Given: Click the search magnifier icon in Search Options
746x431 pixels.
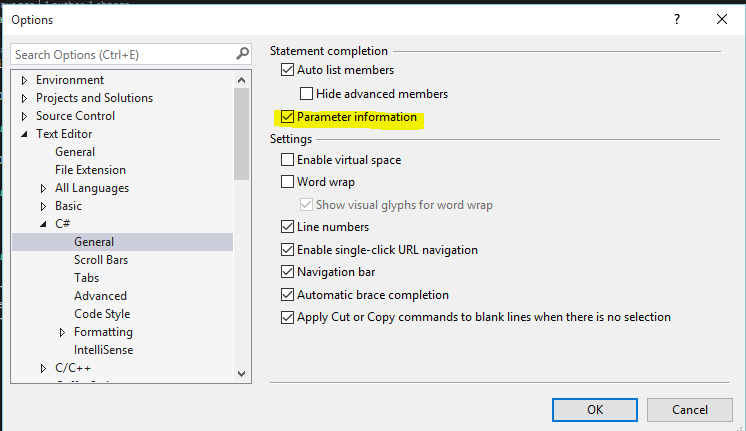Looking at the screenshot, I should coord(243,54).
